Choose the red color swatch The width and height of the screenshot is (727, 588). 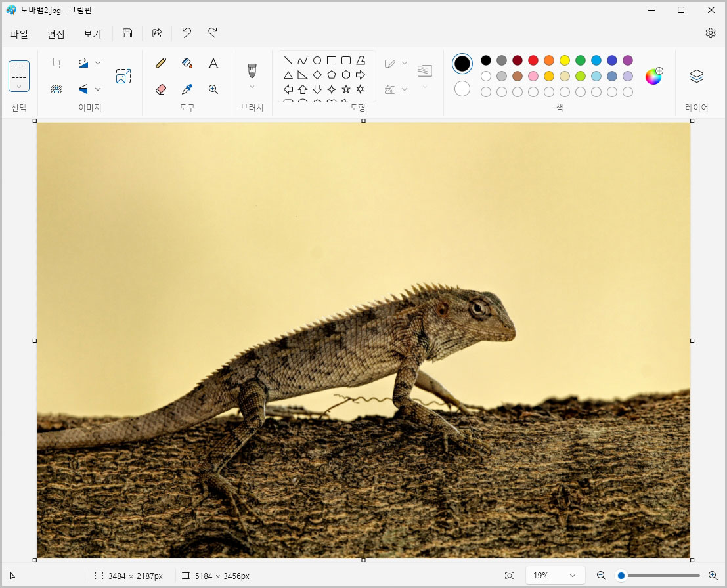point(533,60)
